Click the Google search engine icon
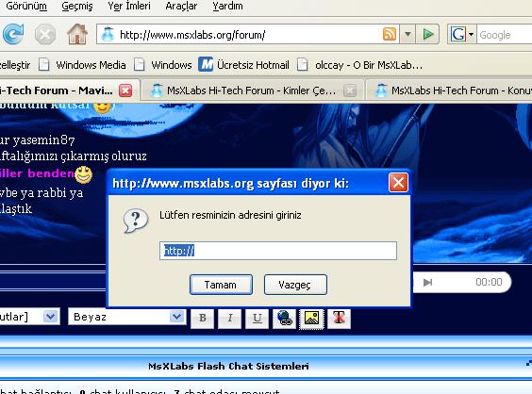Screen dimensions: 532x394 [x=458, y=34]
